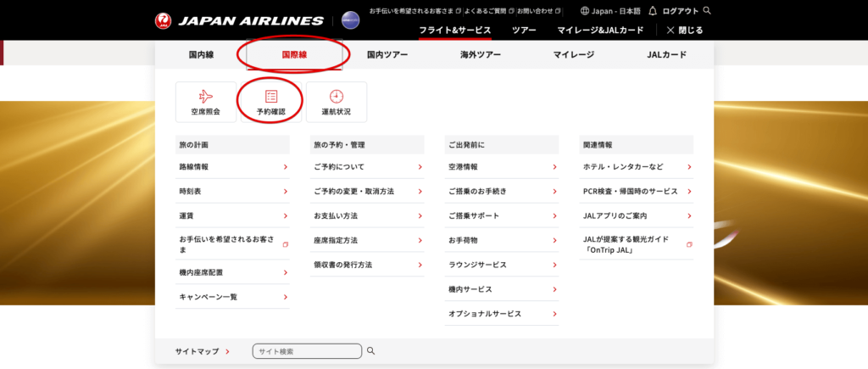Image resolution: width=868 pixels, height=369 pixels.
Task: Click the JAL crane logo icon
Action: [x=164, y=21]
